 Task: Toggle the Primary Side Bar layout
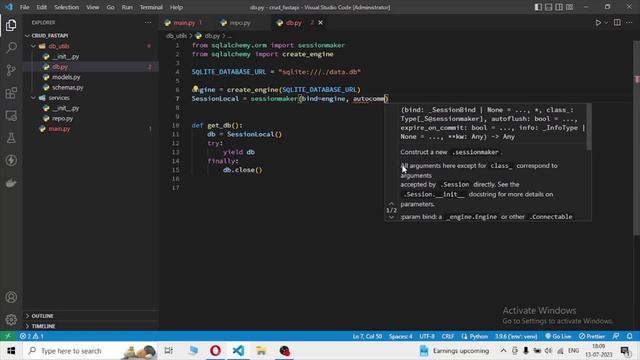[538, 7]
